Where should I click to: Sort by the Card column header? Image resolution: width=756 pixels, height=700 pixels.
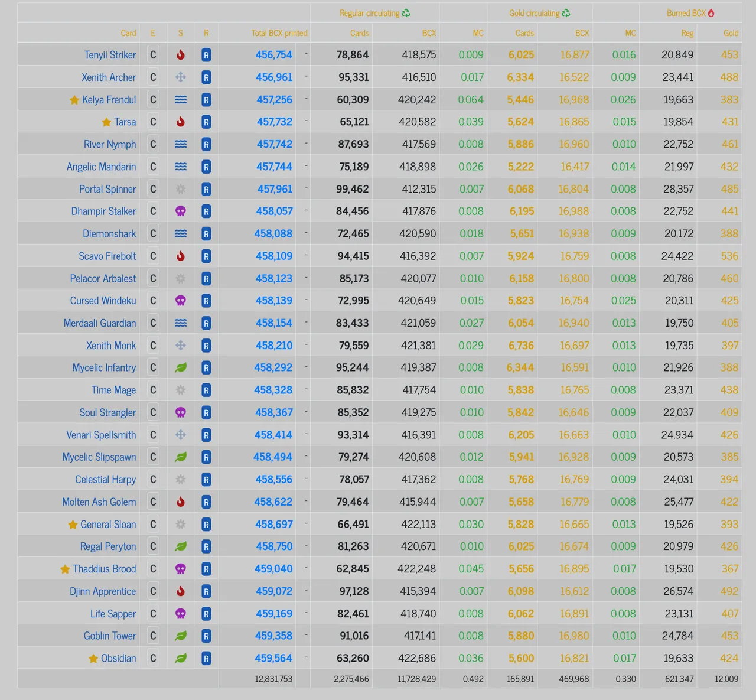pos(128,33)
